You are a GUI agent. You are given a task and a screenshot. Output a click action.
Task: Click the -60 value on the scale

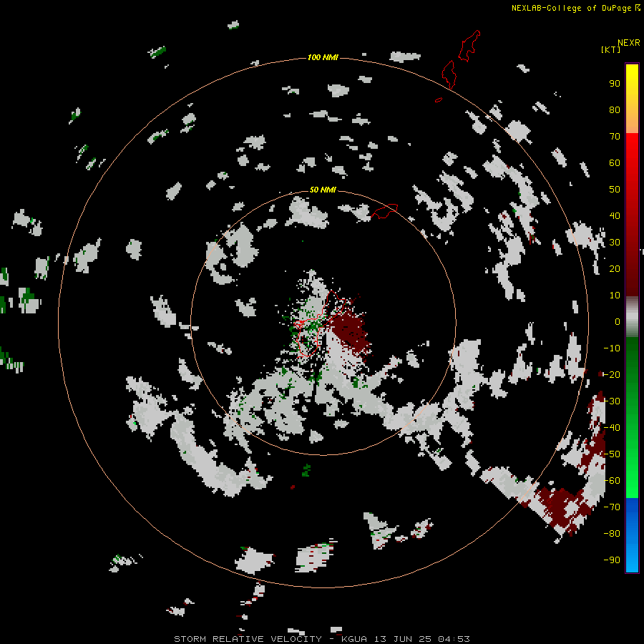612,481
